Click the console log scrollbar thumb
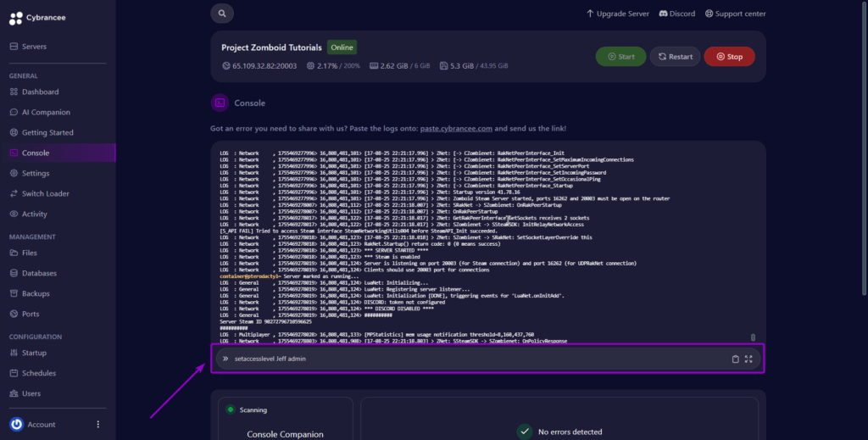This screenshot has height=440, width=868. (753, 337)
